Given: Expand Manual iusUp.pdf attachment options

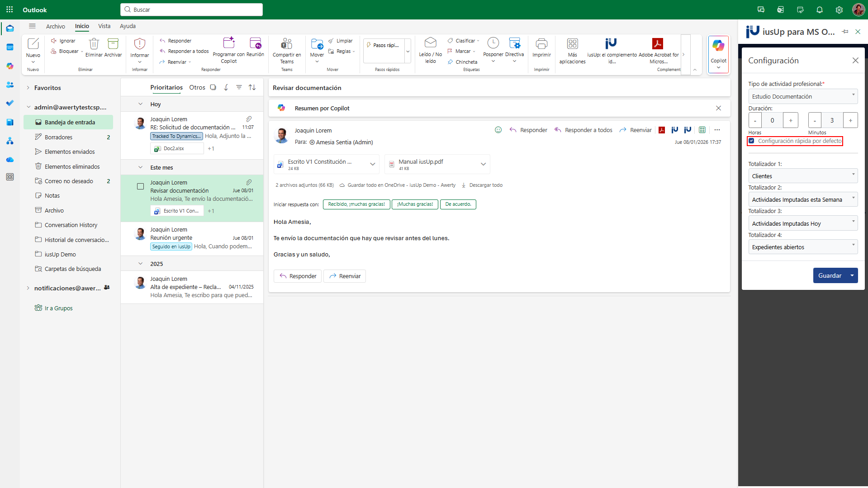Looking at the screenshot, I should coord(483,165).
